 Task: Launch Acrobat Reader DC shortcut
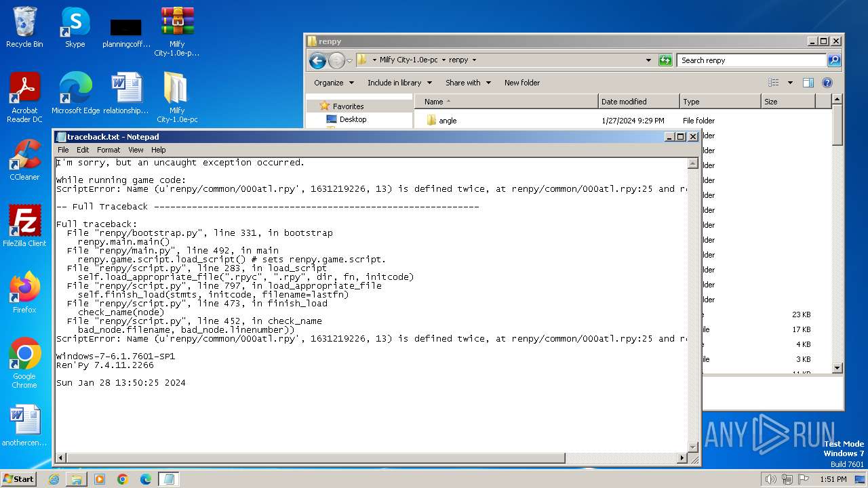point(24,98)
